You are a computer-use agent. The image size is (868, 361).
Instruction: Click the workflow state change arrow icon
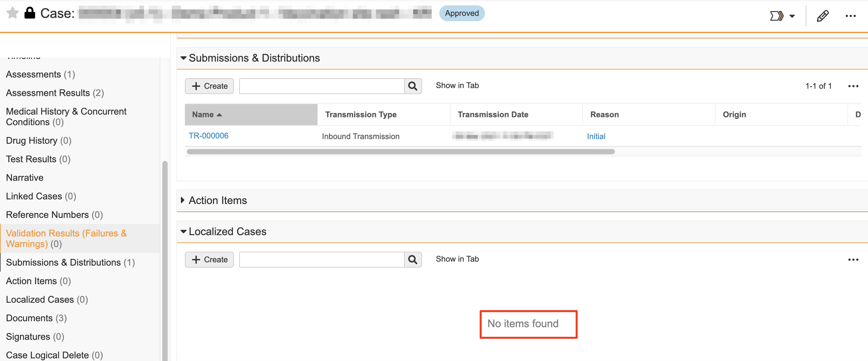pos(776,16)
